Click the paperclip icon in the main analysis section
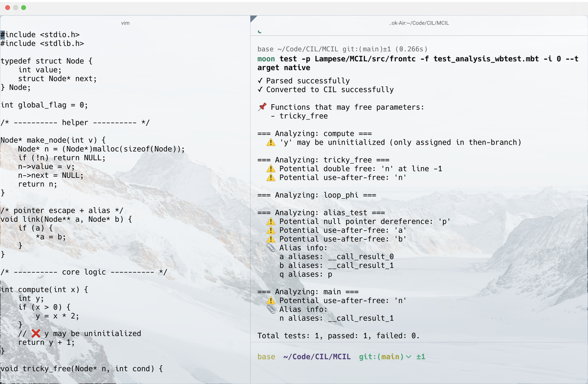Image resolution: width=588 pixels, height=384 pixels. 271,310
